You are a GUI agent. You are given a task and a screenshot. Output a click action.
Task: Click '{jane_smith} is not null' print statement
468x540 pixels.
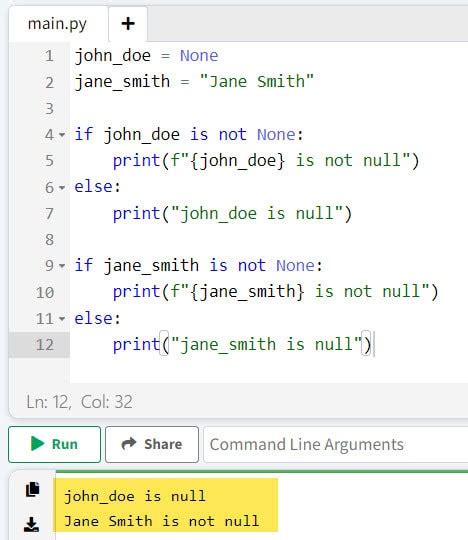tap(275, 292)
